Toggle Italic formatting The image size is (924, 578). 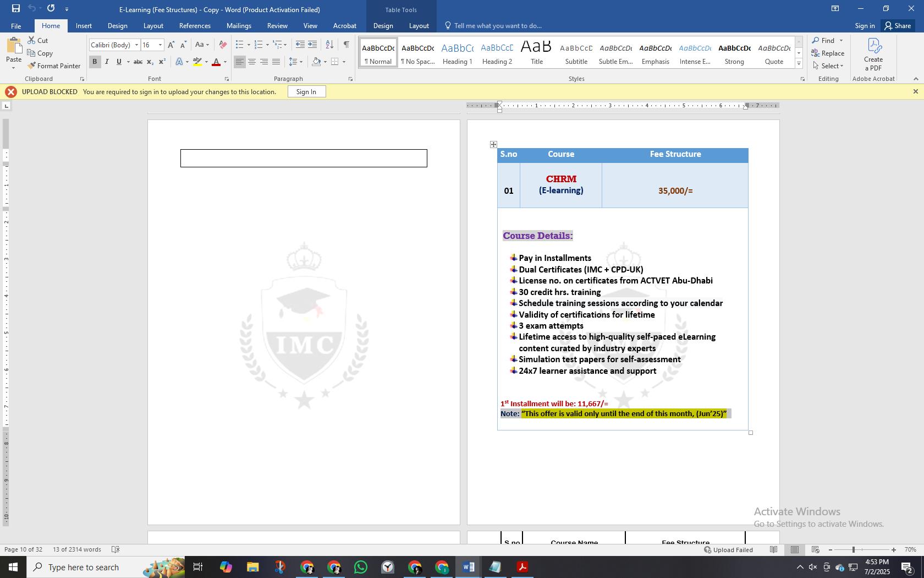pyautogui.click(x=107, y=62)
